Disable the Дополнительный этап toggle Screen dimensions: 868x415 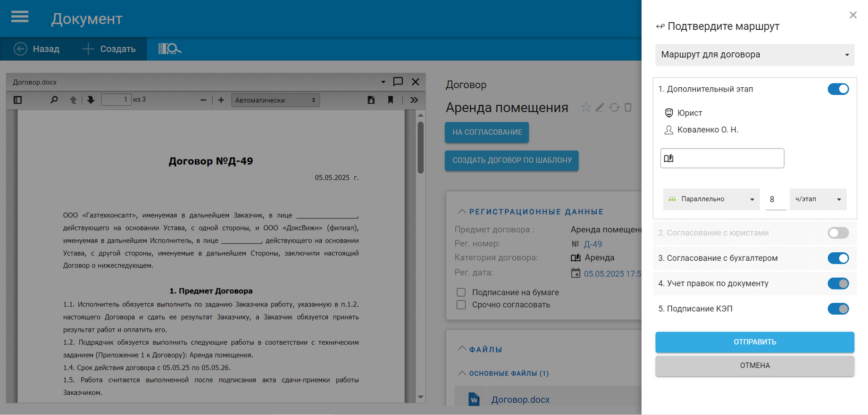[838, 89]
